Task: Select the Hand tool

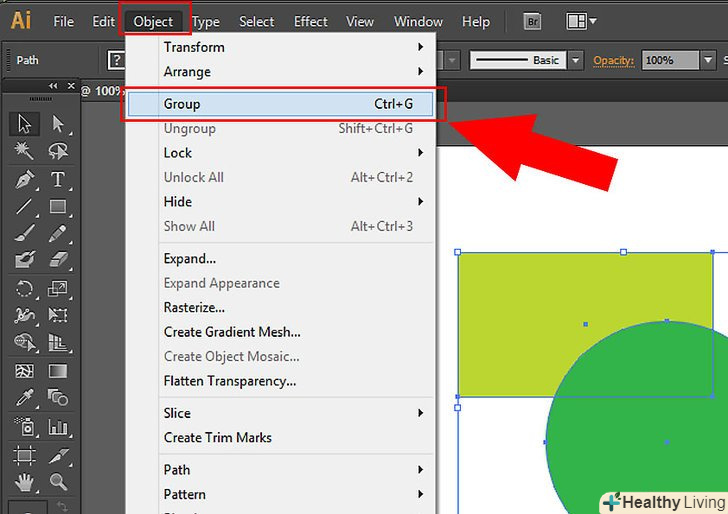Action: pyautogui.click(x=24, y=482)
